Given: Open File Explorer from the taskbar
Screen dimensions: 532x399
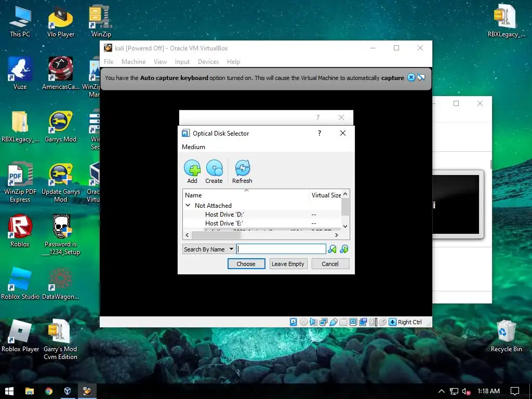Looking at the screenshot, I should (30, 391).
